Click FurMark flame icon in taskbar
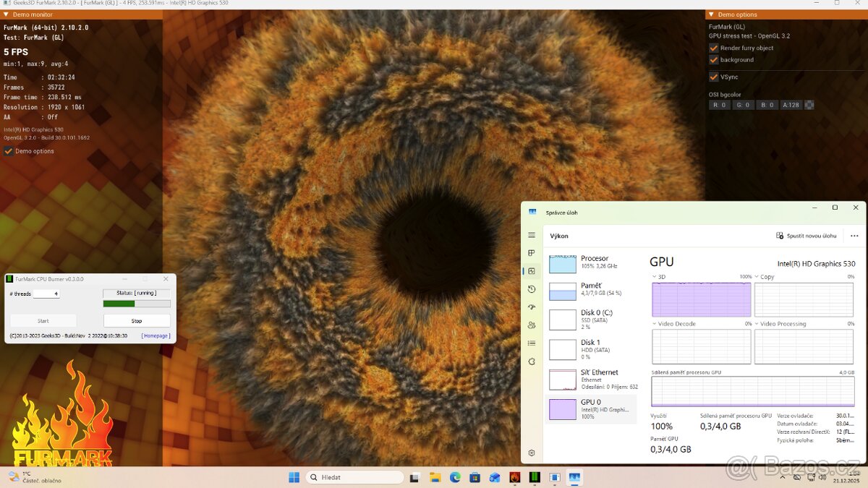Screen dimensions: 868x488 515,477
